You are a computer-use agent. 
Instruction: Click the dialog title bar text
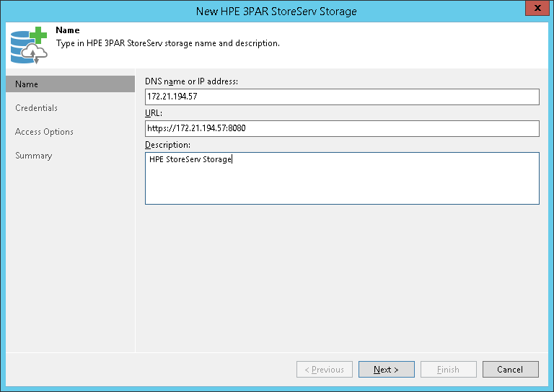[276, 12]
